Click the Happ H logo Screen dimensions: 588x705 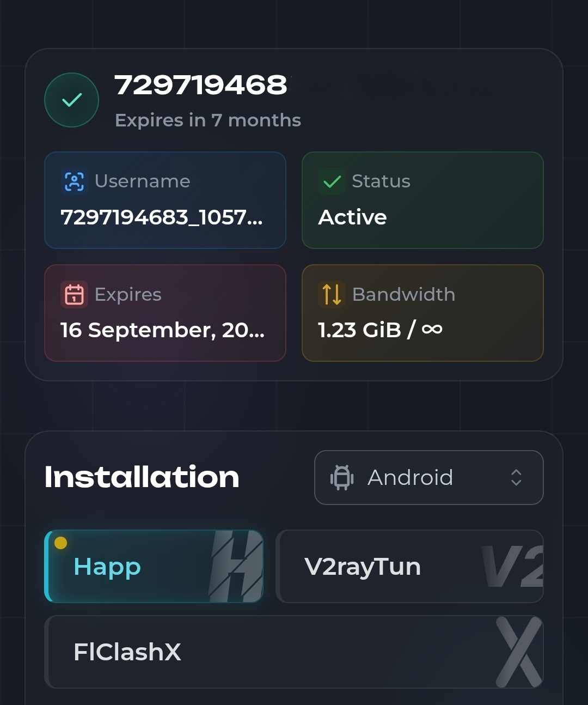click(236, 567)
